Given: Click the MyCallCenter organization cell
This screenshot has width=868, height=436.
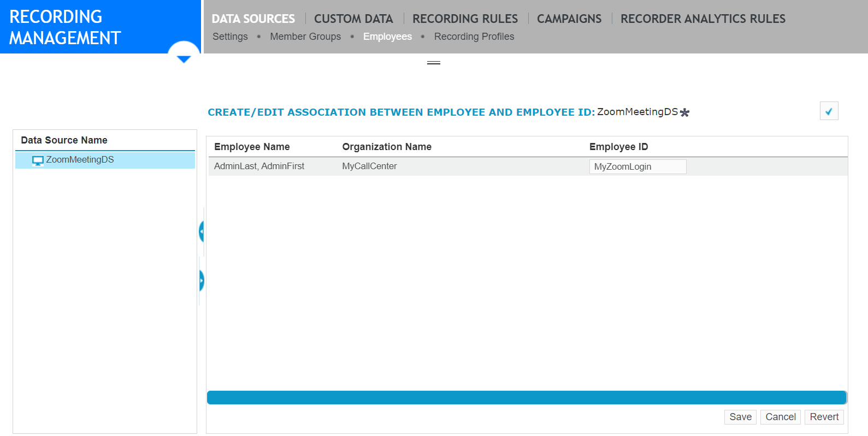Looking at the screenshot, I should [x=369, y=166].
